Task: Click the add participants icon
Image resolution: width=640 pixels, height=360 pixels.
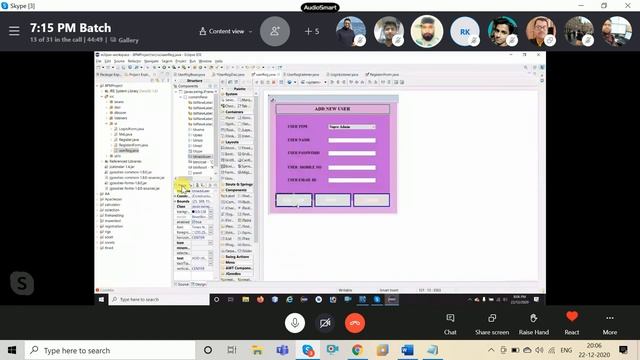Action: pyautogui.click(x=275, y=31)
